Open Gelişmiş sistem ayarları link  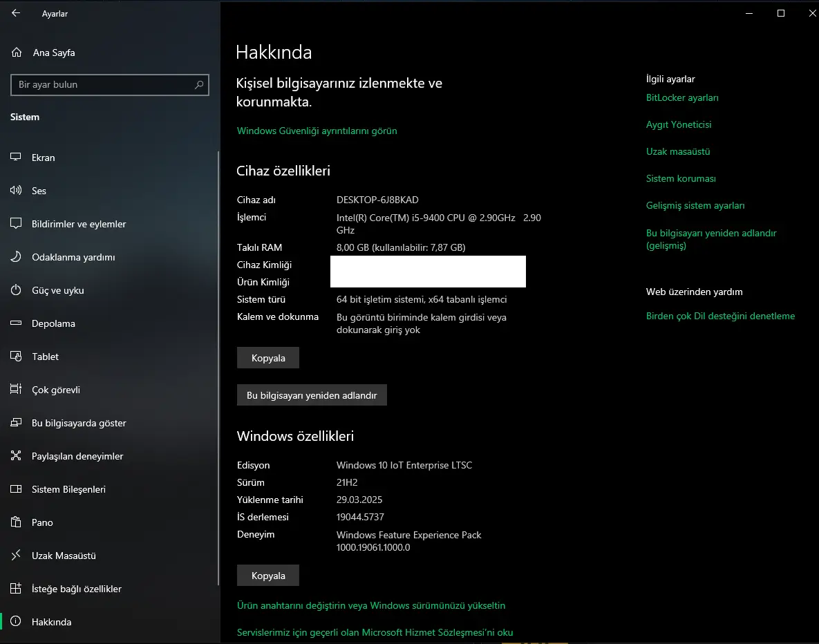tap(695, 205)
